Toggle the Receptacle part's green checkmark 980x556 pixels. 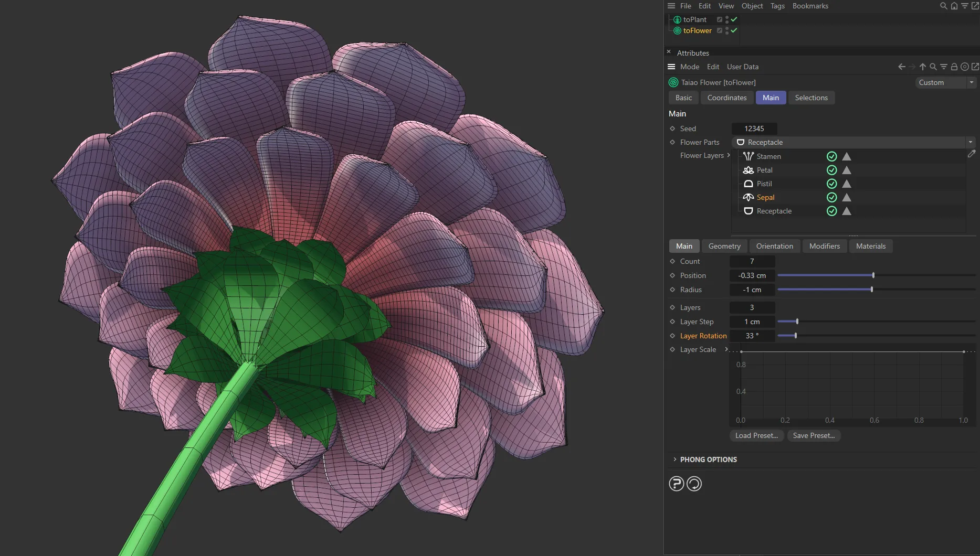coord(831,211)
